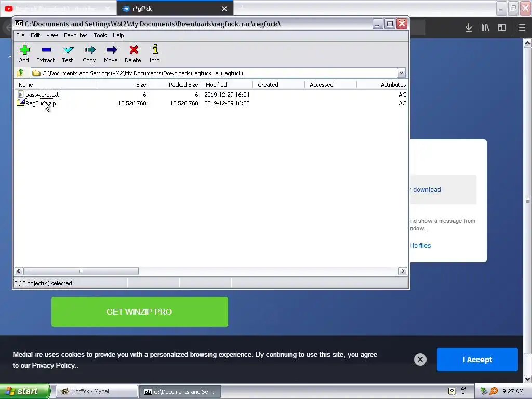This screenshot has width=532, height=399.
Task: Click the Add toolbar icon in 7-Zip
Action: [24, 54]
